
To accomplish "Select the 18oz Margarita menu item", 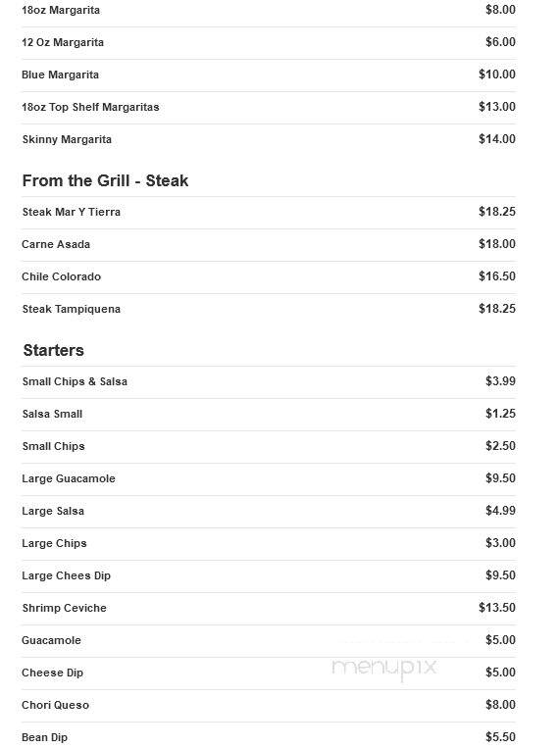I will [269, 10].
